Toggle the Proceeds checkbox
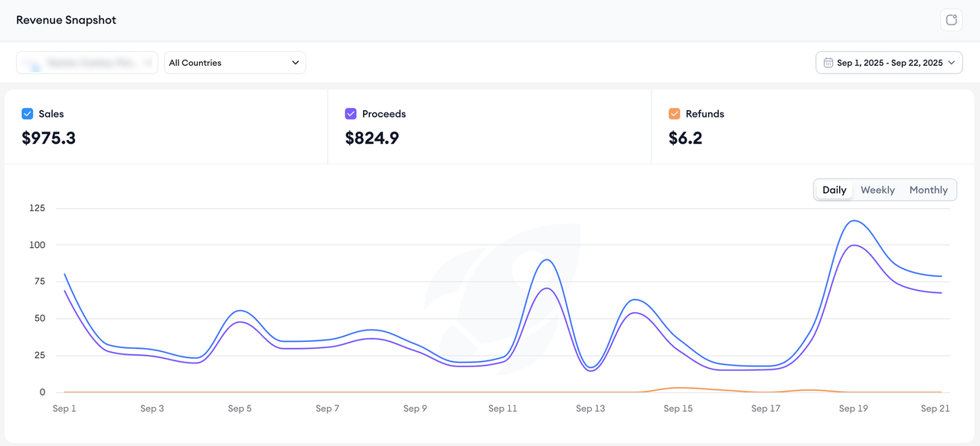The image size is (980, 446). coord(351,114)
